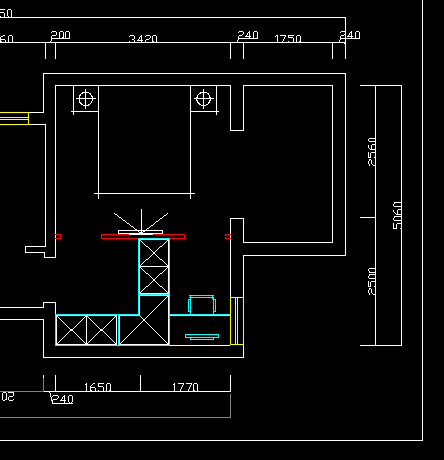Select the 1650 dimension at bottom
The height and width of the screenshot is (460, 444).
point(98,387)
